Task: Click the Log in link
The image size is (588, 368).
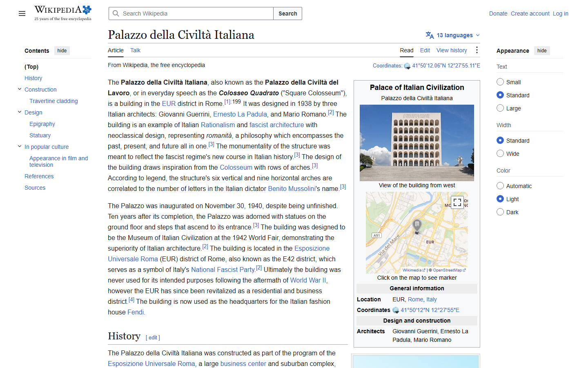Action: [561, 13]
